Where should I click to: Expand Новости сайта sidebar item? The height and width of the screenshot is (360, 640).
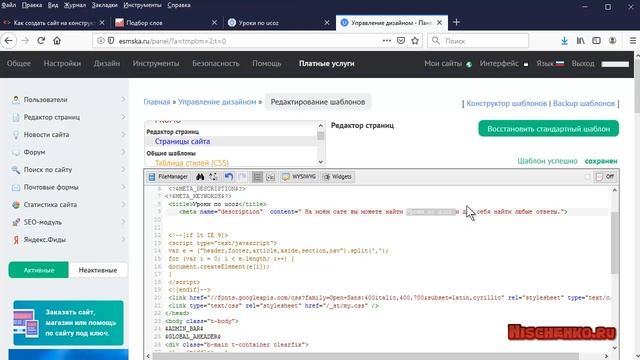(x=68, y=135)
